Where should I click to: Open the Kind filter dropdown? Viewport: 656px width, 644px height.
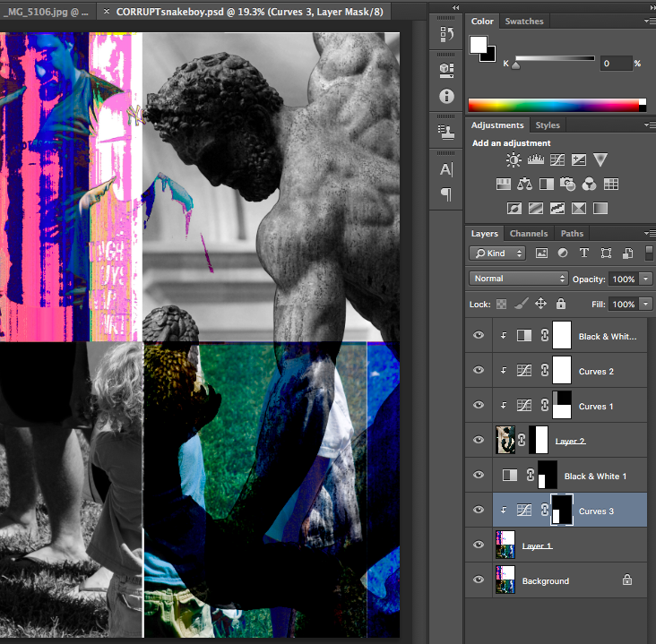click(x=497, y=253)
